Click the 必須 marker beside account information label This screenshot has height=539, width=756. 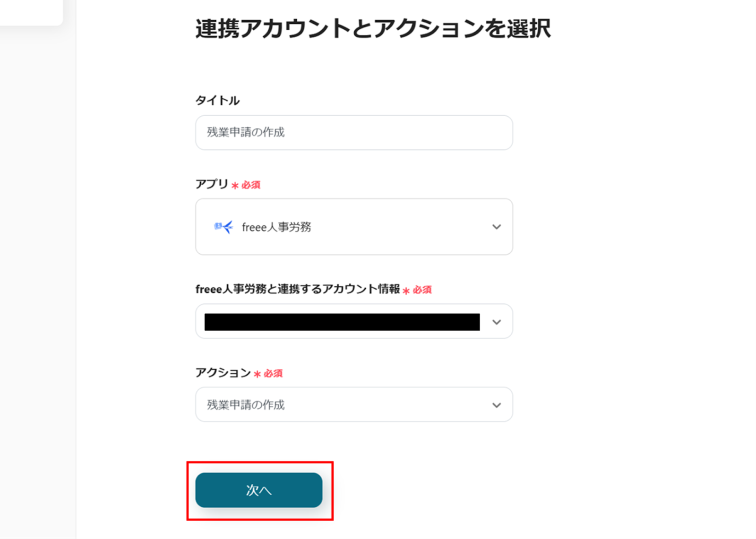point(422,290)
